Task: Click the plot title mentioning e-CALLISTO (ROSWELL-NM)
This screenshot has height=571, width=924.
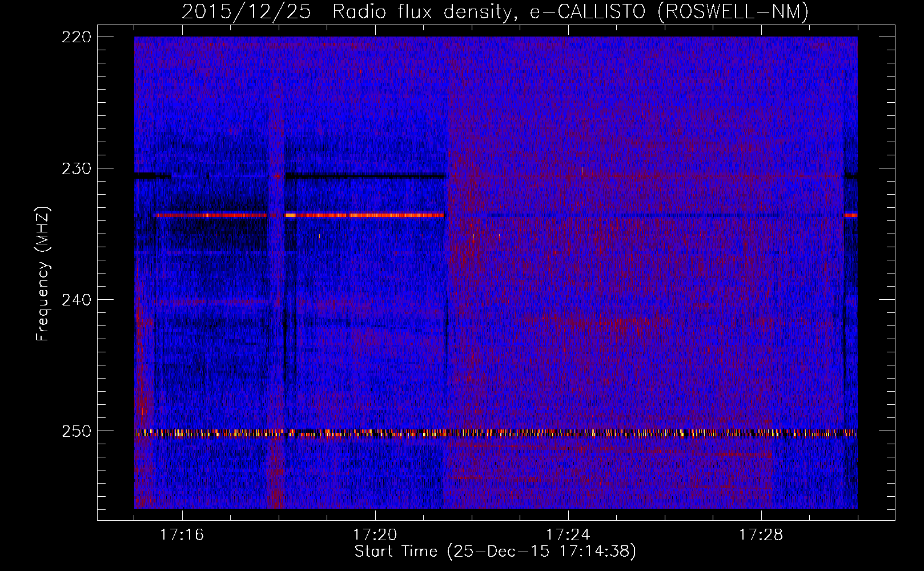Action: (x=495, y=11)
